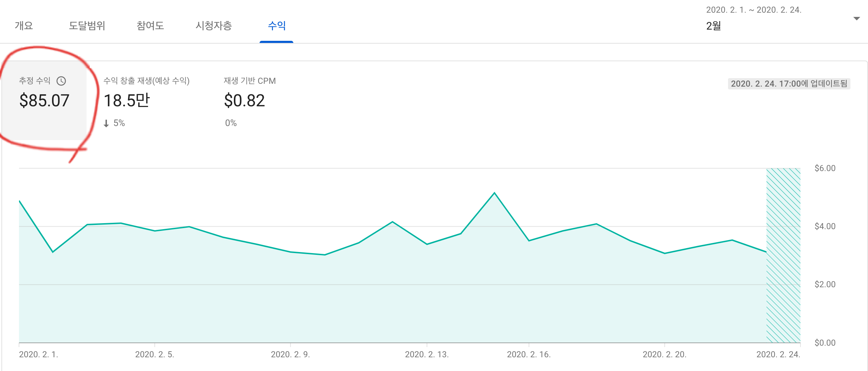Screen dimensions: 868x371
Task: Click the chart peak near 2020. 2. 15.
Action: coord(494,193)
